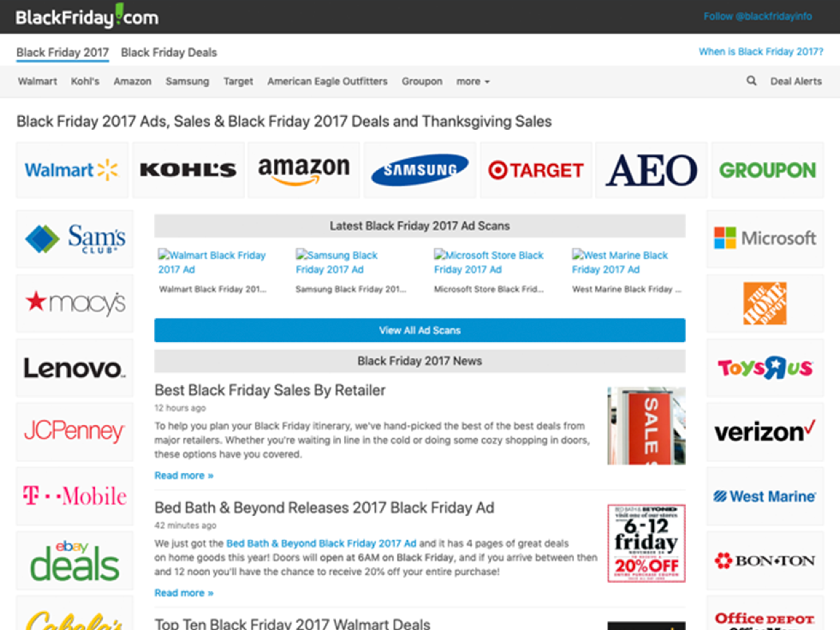840x630 pixels.
Task: Open the Target logo tile
Action: (x=536, y=170)
